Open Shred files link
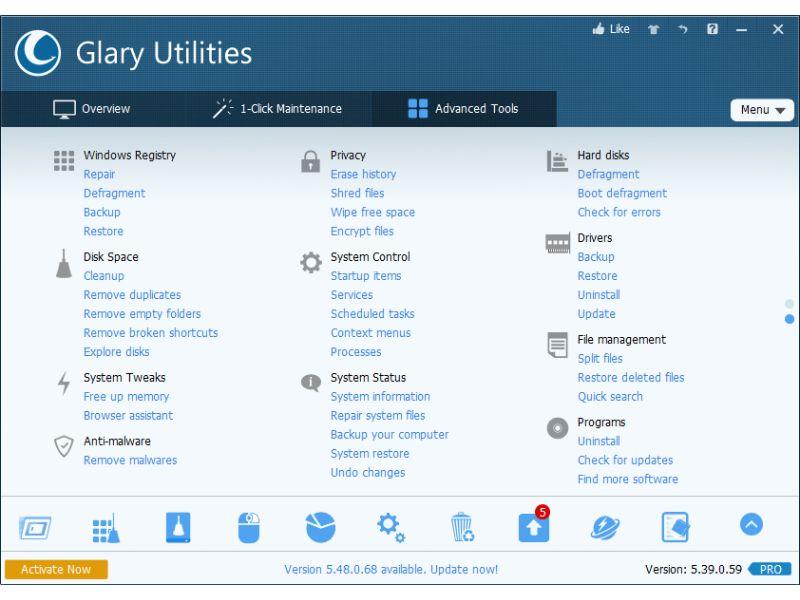The height and width of the screenshot is (600, 800). [x=357, y=193]
